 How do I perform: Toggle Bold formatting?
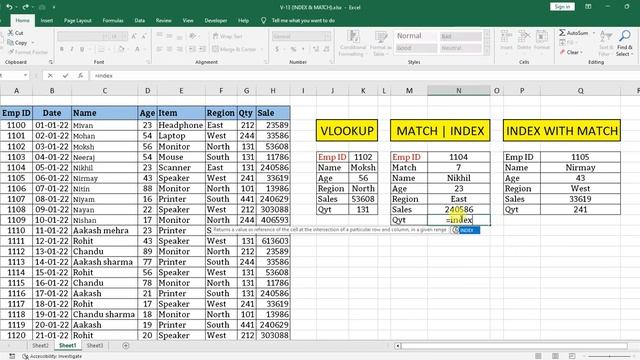[x=62, y=49]
